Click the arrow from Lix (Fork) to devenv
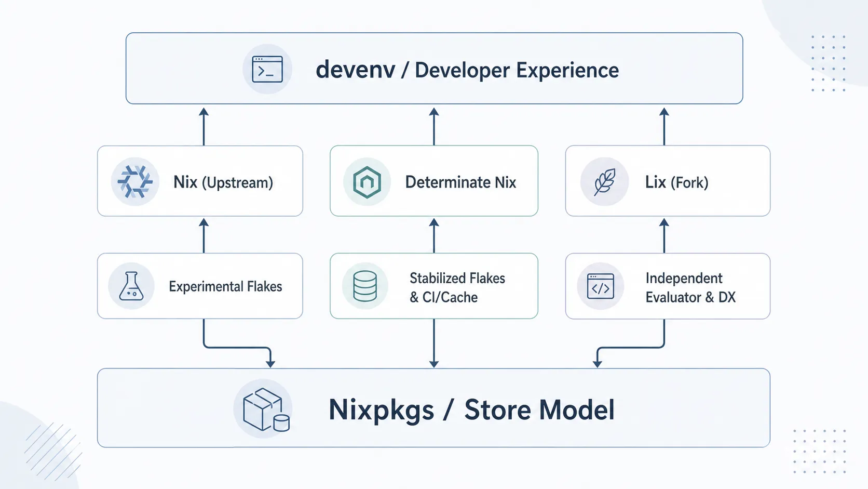Screen dimensions: 868x489 pyautogui.click(x=664, y=126)
